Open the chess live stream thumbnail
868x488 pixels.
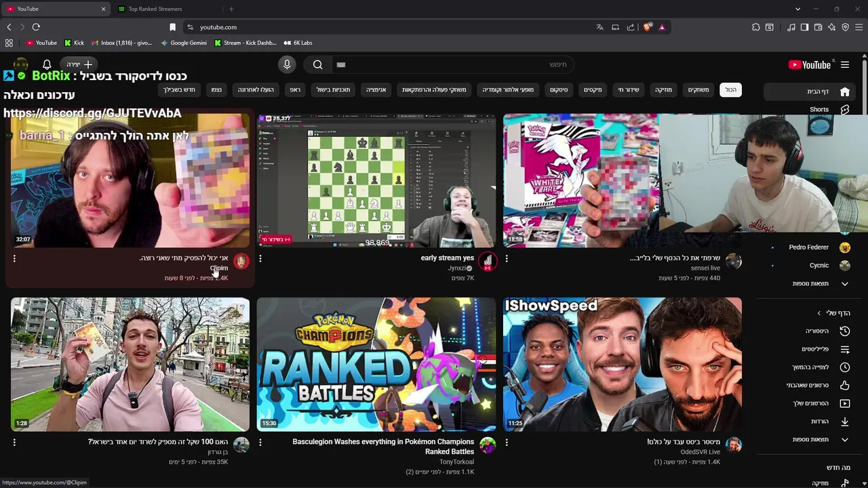(x=376, y=180)
